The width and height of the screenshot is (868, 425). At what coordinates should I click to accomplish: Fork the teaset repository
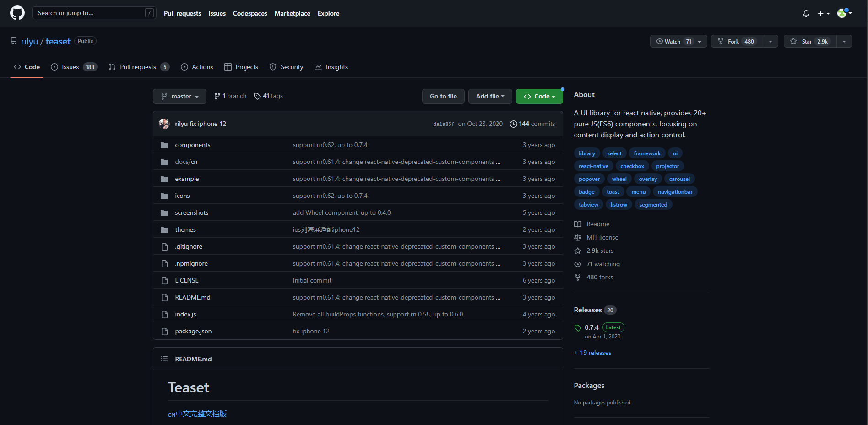[737, 41]
